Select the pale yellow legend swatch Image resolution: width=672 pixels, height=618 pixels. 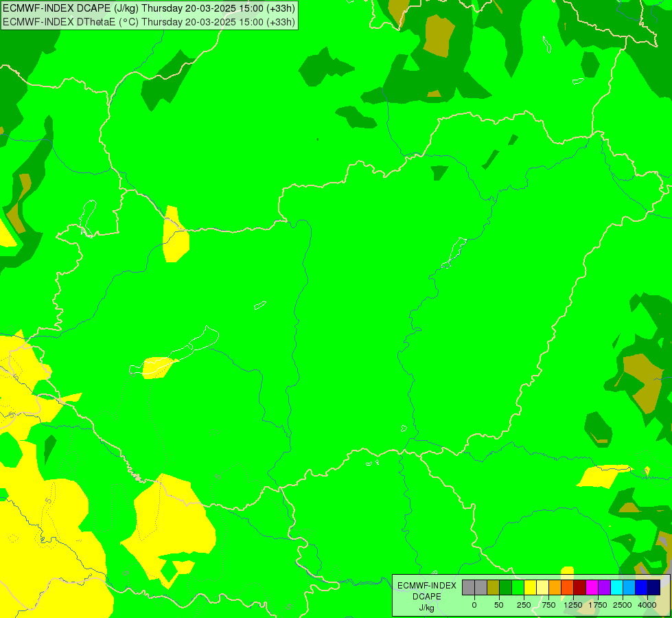click(542, 588)
